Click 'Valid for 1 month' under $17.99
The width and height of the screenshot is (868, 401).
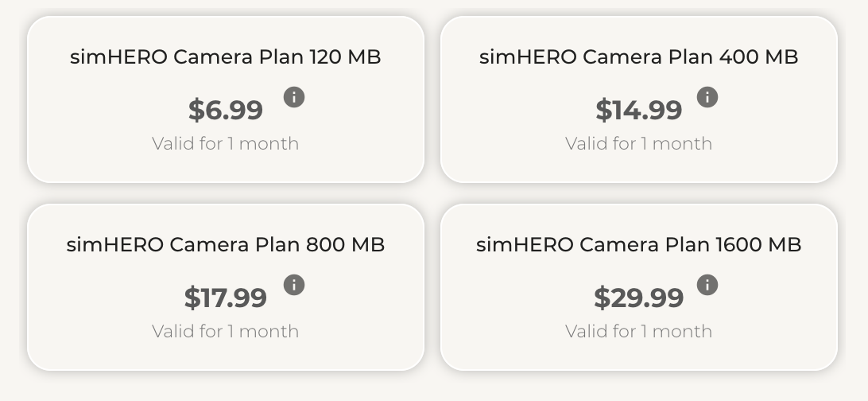(226, 332)
